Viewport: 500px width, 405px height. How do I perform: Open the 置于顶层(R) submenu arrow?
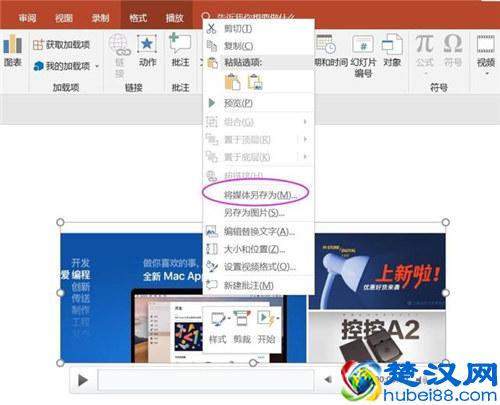coord(305,139)
